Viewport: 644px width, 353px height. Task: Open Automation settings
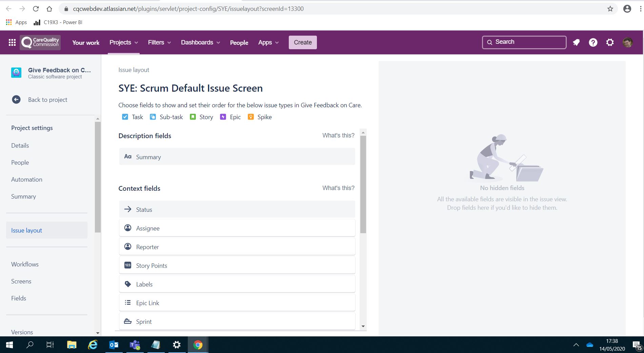coord(27,179)
